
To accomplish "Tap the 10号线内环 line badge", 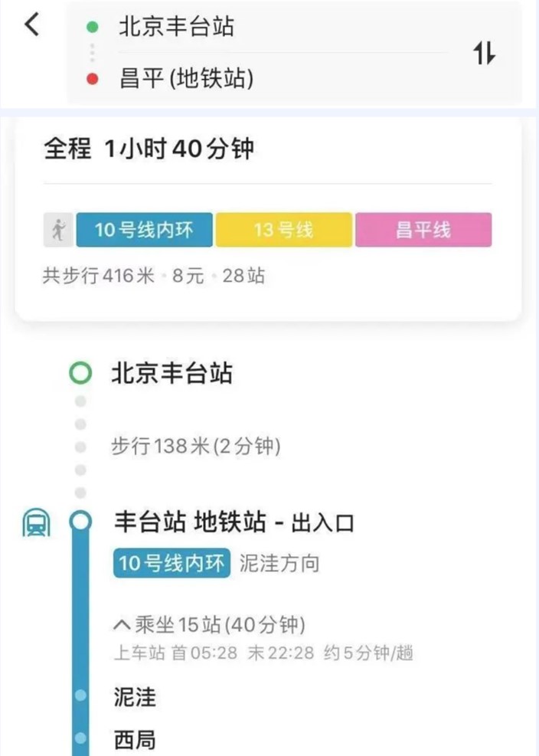I will [172, 565].
